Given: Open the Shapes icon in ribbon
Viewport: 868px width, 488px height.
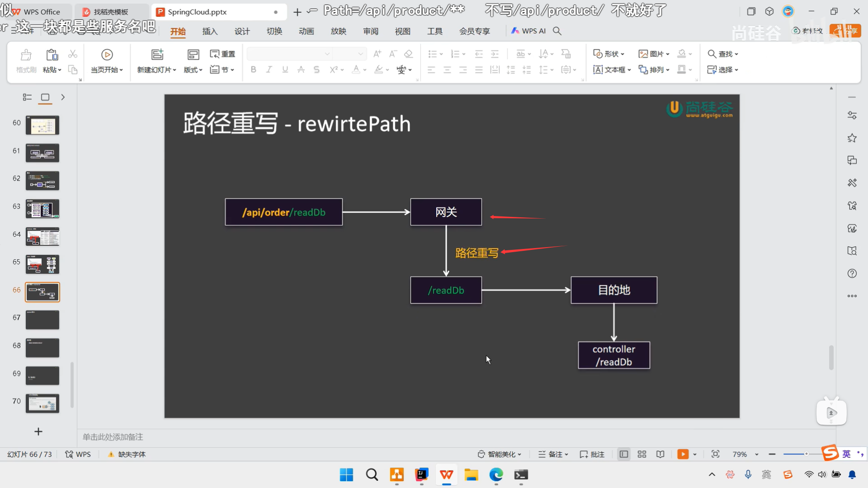Looking at the screenshot, I should point(598,54).
